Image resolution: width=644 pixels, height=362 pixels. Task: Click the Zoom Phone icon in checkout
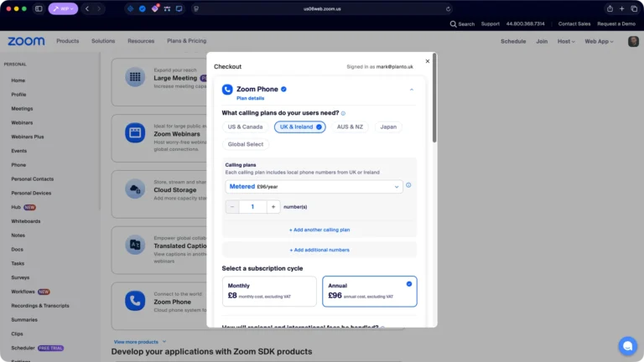(227, 89)
